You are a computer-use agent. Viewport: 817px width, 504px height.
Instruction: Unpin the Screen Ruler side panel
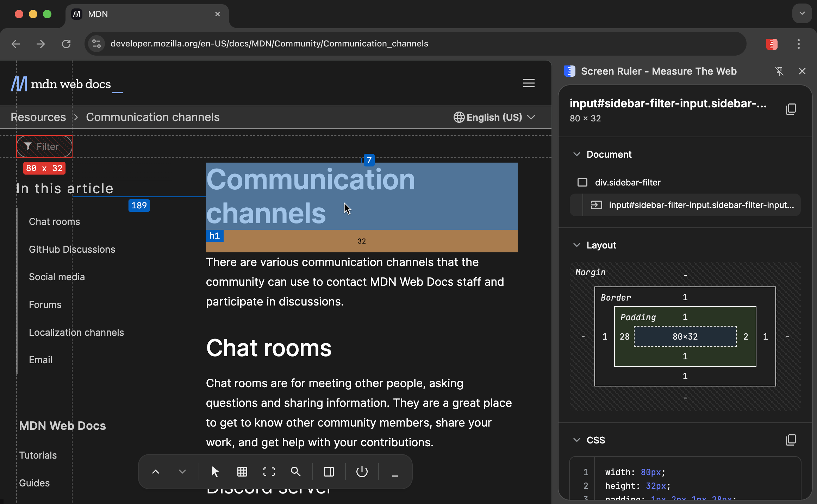point(779,71)
